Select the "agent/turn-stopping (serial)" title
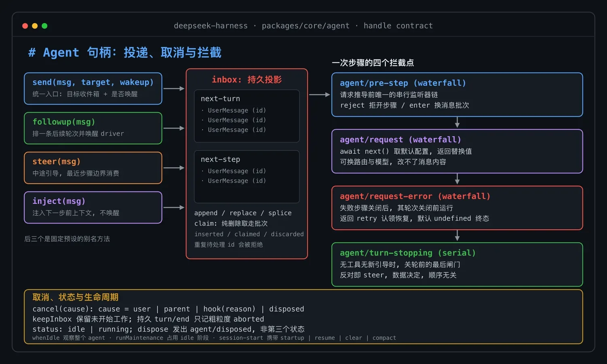Screen dimensions: 607x364 tap(407, 253)
